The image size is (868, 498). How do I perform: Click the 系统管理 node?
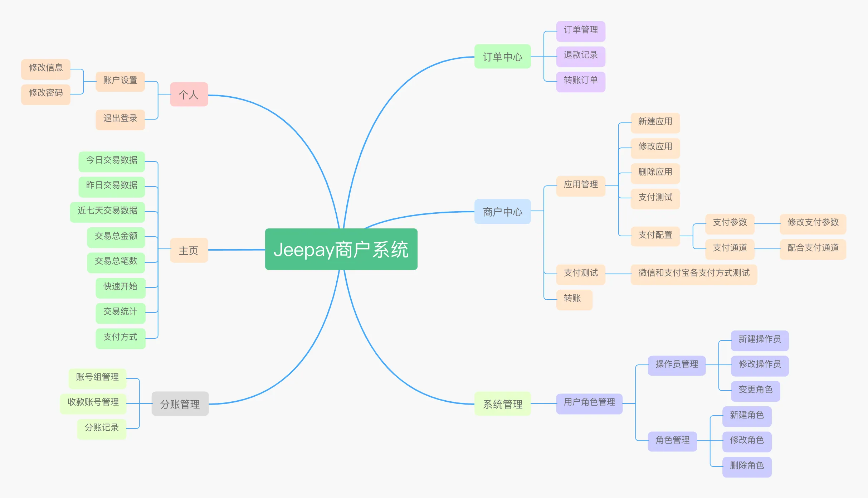pyautogui.click(x=502, y=403)
